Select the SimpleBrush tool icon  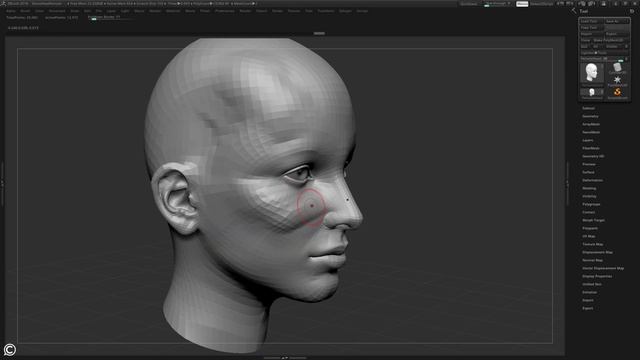(617, 93)
